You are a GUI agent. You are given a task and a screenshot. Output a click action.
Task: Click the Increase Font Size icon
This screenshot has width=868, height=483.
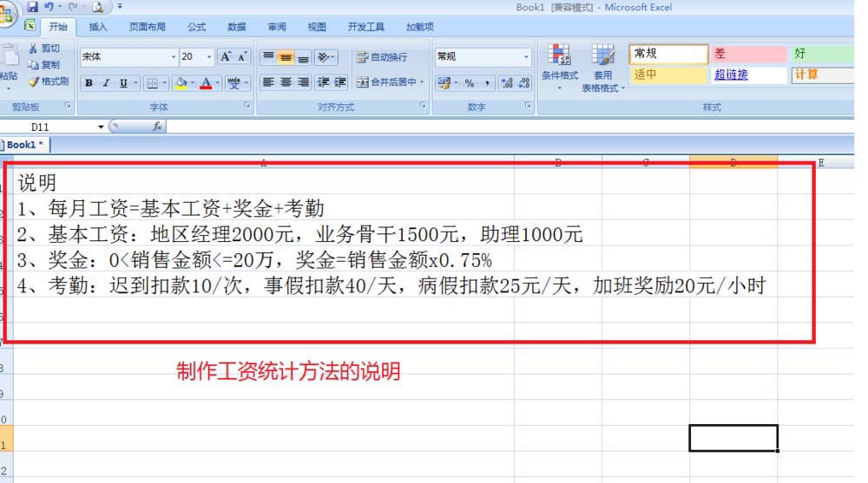point(226,57)
